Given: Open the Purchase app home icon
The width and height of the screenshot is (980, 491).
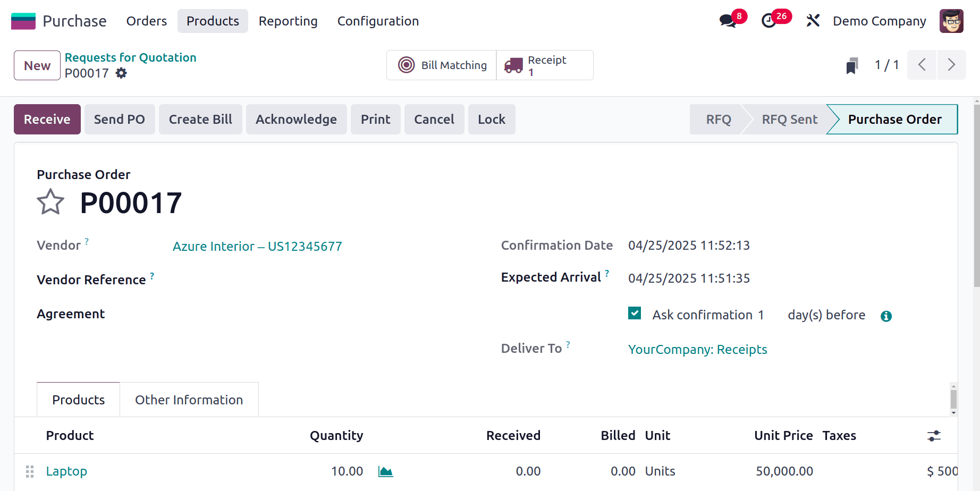Looking at the screenshot, I should coord(23,21).
